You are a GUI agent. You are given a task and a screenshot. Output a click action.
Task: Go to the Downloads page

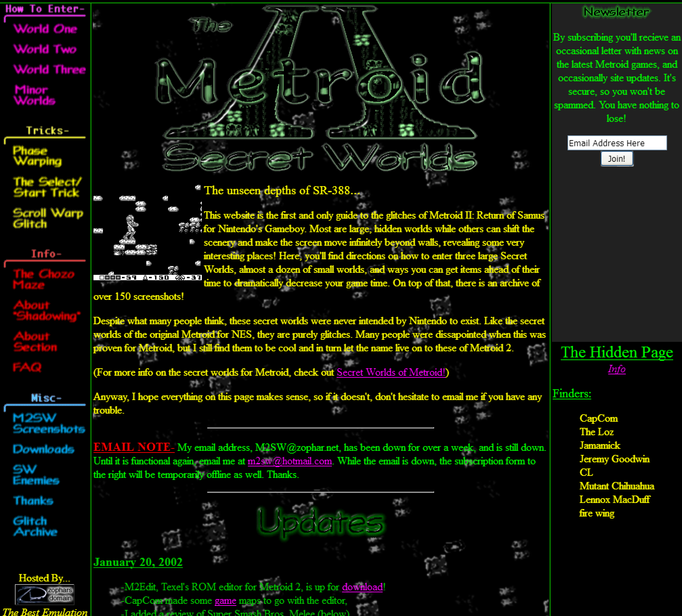point(43,449)
